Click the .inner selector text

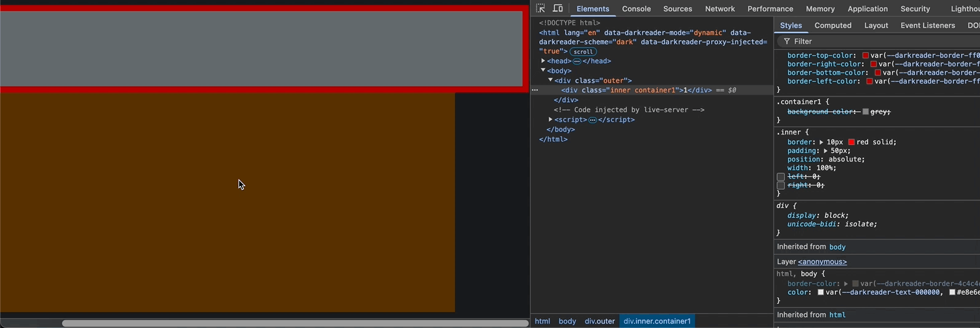click(x=789, y=133)
